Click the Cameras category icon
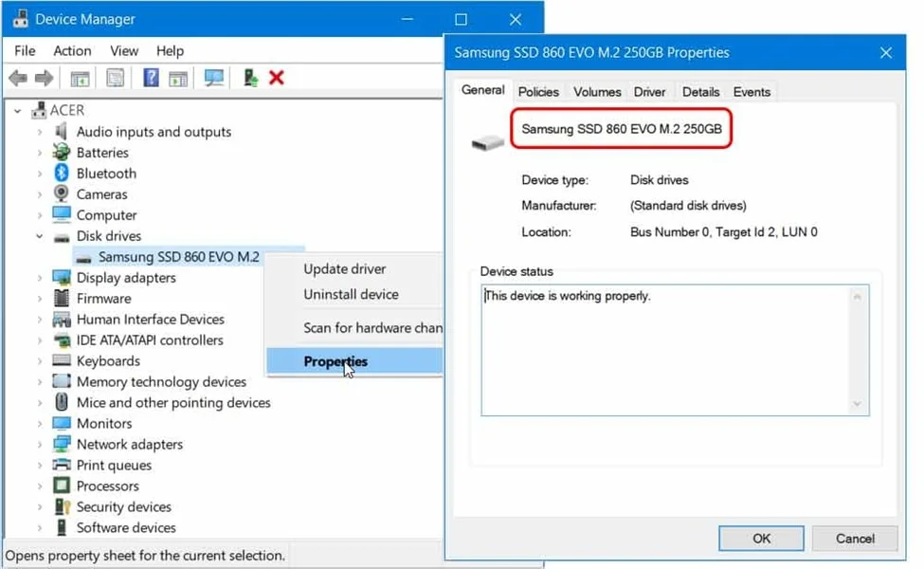Viewport: 924px width, 569px height. 62,193
